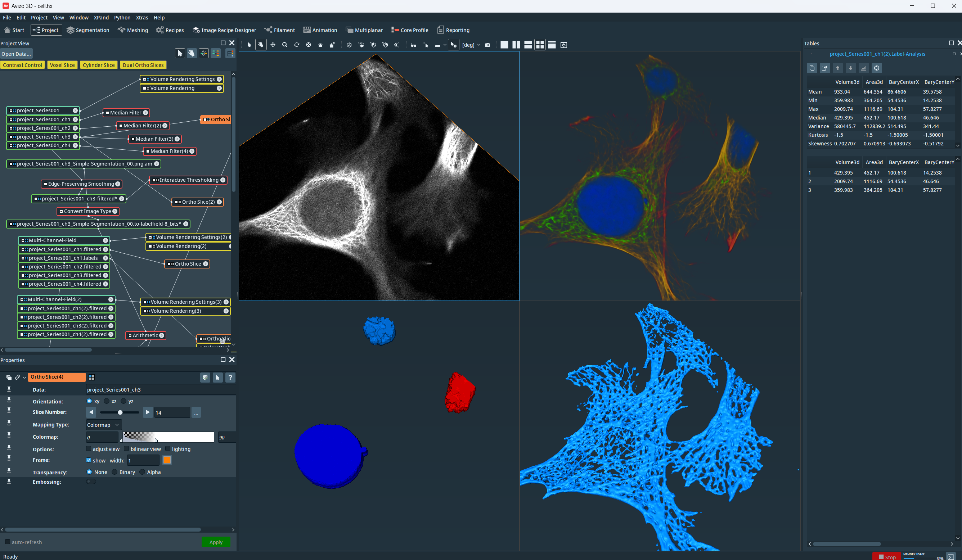This screenshot has height=560, width=962.
Task: Open the XPand menu
Action: pos(101,18)
